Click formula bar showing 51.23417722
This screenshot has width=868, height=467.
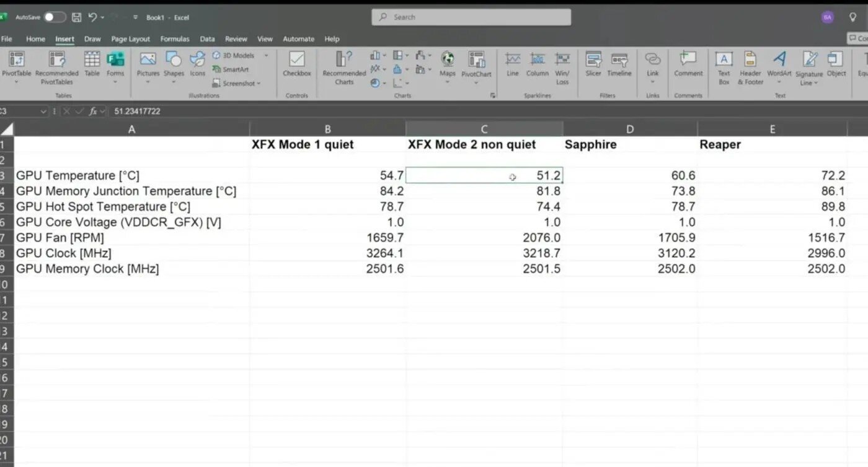pyautogui.click(x=488, y=111)
